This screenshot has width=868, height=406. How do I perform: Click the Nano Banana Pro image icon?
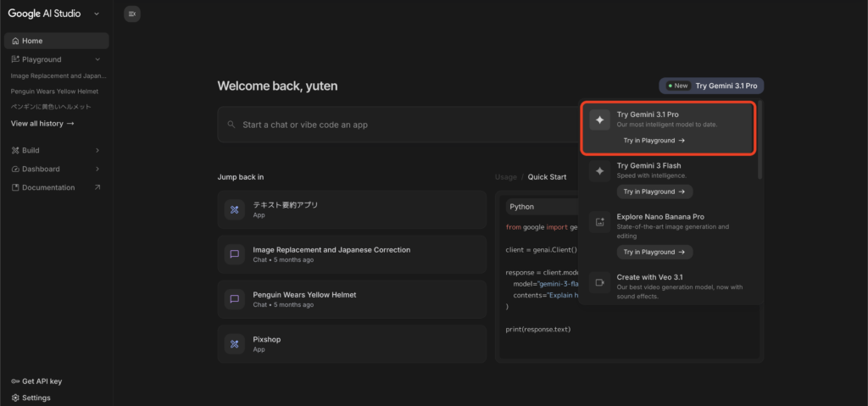(x=600, y=223)
